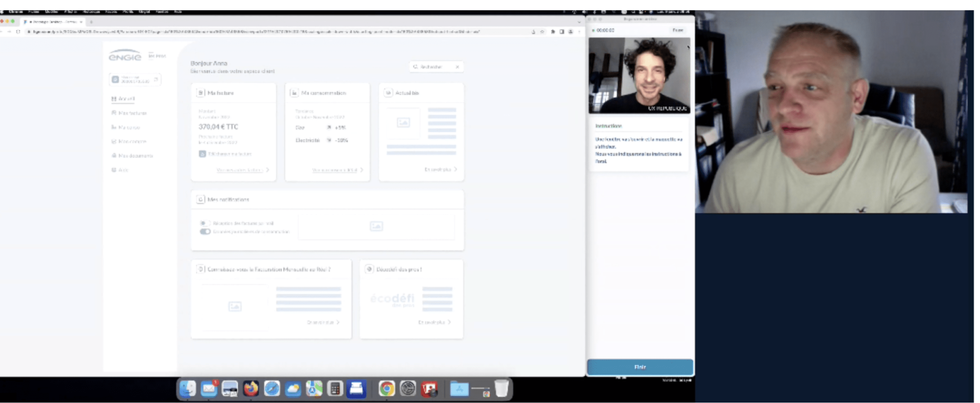The height and width of the screenshot is (403, 980).
Task: Disable daily consumption data toggle
Action: point(205,232)
